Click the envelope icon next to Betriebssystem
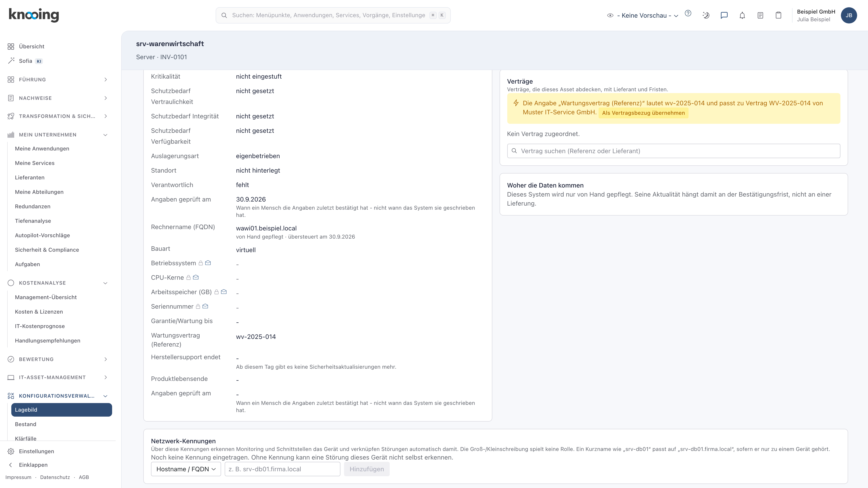The width and height of the screenshot is (868, 488). pos(208,263)
